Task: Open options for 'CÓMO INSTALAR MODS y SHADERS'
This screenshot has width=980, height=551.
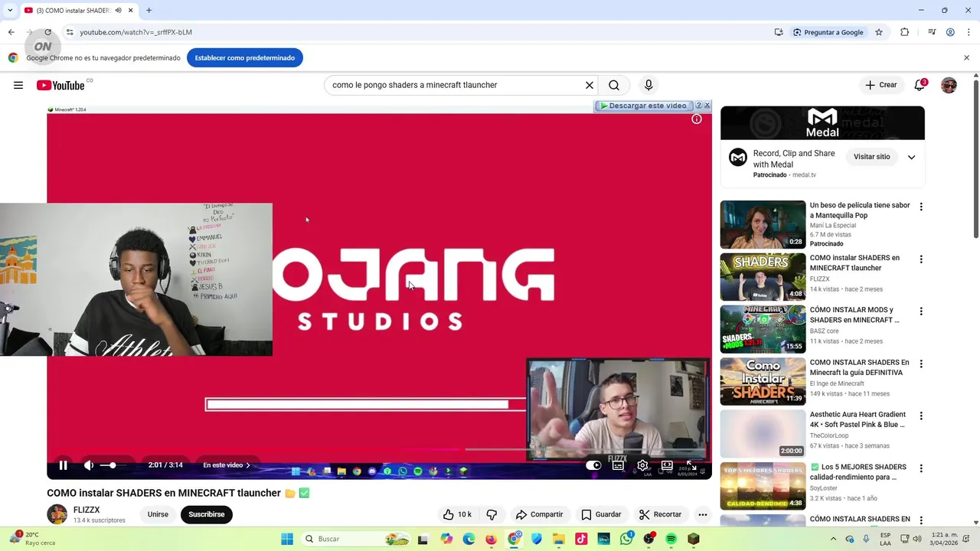Action: click(921, 311)
